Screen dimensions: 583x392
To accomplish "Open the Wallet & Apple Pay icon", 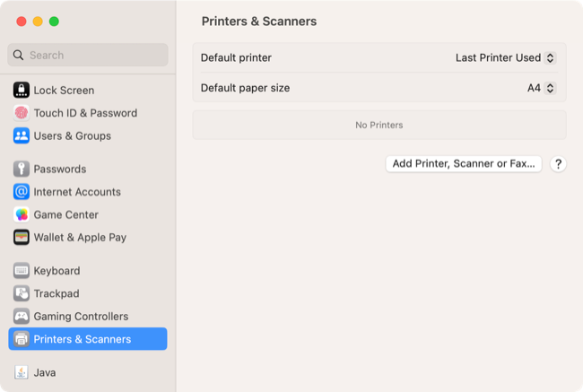I will tap(22, 238).
